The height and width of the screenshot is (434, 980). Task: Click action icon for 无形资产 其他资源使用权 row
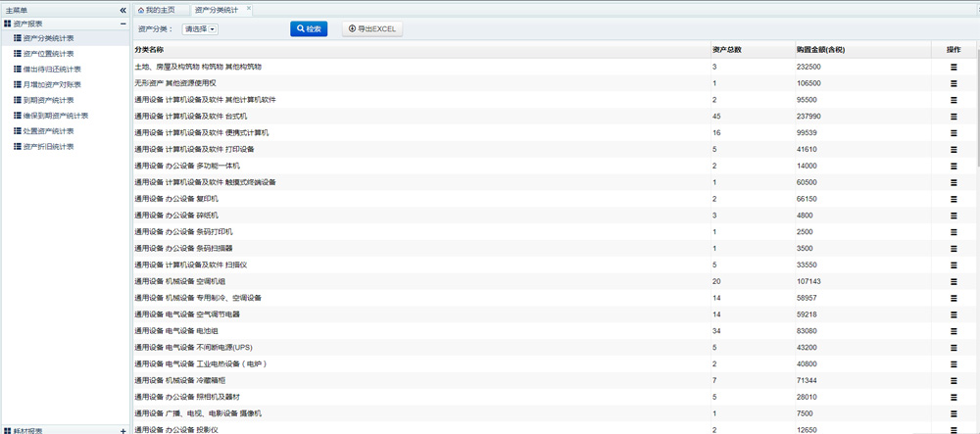point(953,83)
